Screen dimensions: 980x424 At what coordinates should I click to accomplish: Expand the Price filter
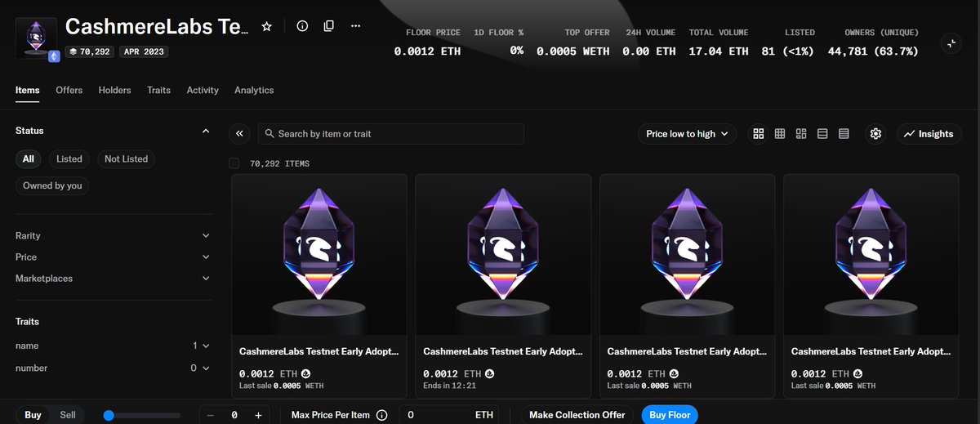[x=114, y=257]
